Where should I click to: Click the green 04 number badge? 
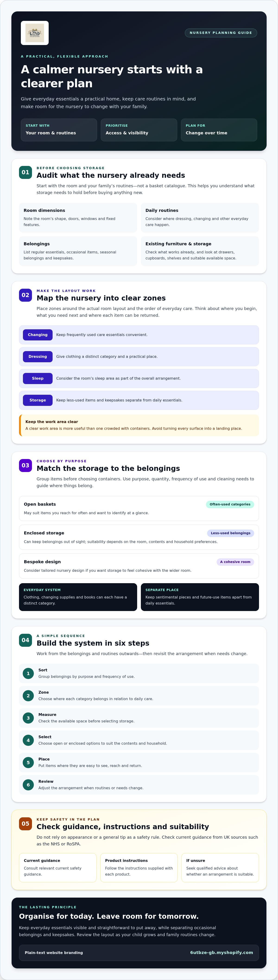[25, 640]
